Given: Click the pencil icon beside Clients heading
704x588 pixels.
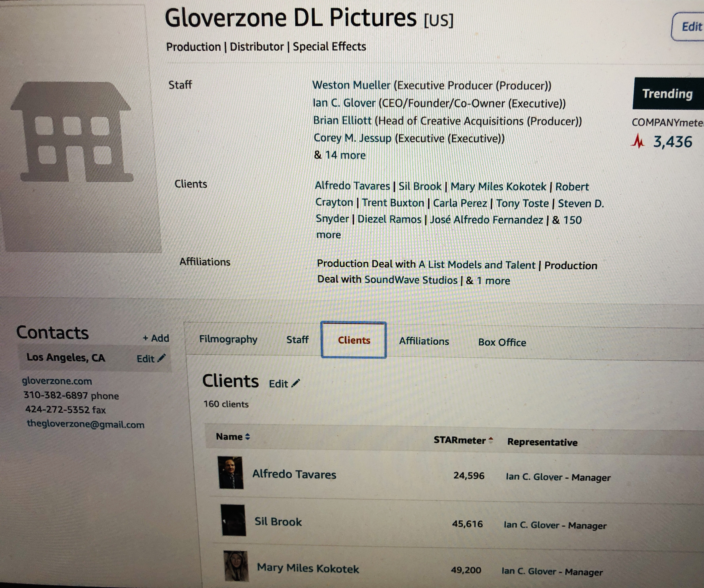Looking at the screenshot, I should (x=296, y=383).
